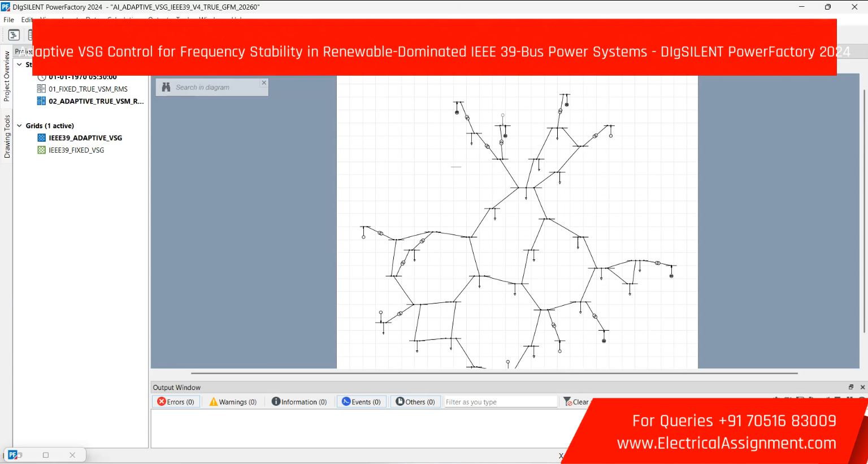Select the IEEE39_ADAPTIVE_VSG grid
868x464 pixels.
pyautogui.click(x=85, y=138)
